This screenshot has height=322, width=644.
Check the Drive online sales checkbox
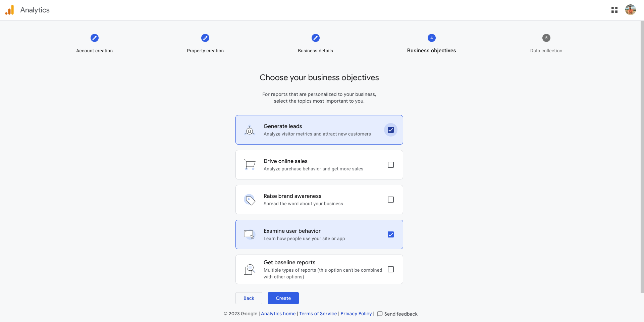391,165
